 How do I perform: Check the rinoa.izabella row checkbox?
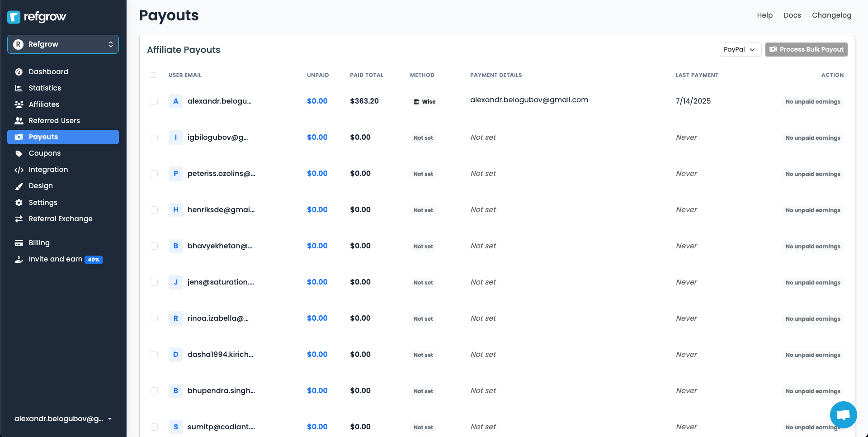pyautogui.click(x=154, y=318)
